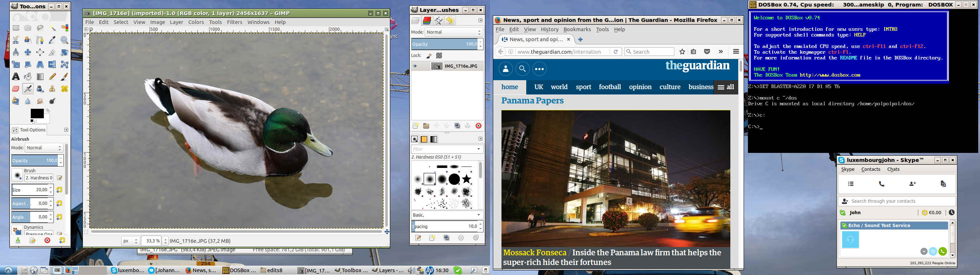Open Bookmarks menu in Firefox

click(x=577, y=29)
